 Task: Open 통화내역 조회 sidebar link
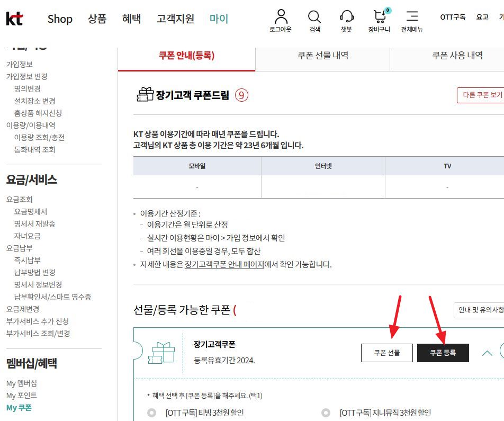tap(34, 150)
